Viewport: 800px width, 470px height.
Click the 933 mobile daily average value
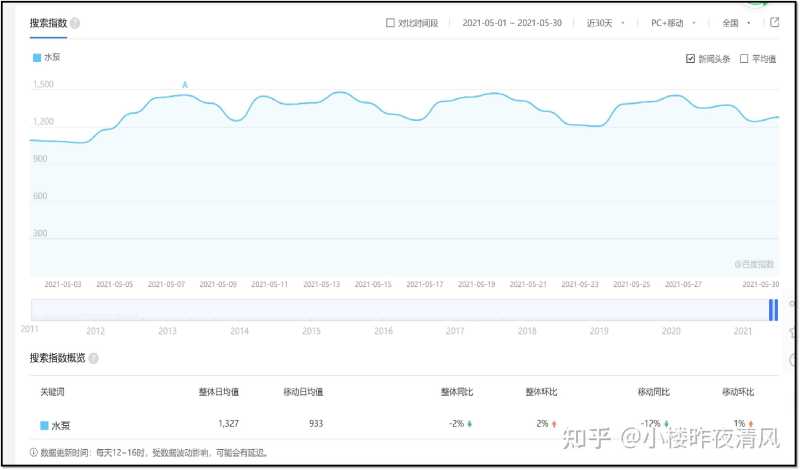tap(316, 424)
